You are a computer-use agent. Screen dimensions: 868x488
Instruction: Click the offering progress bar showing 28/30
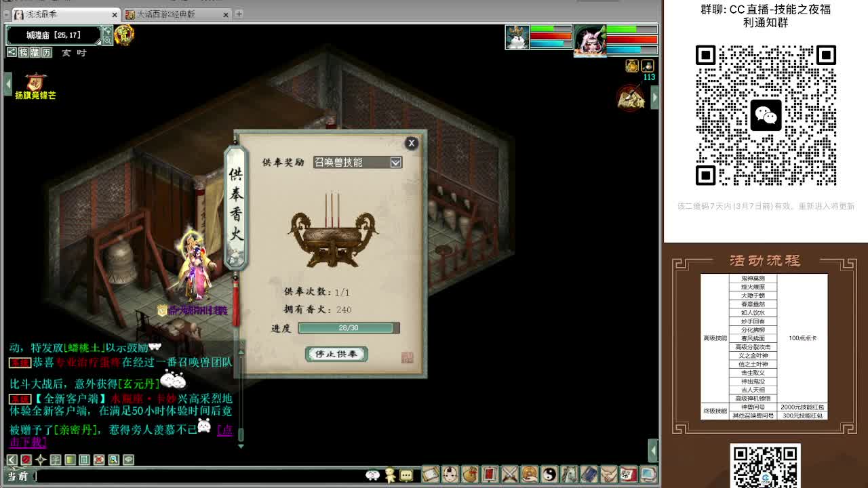(349, 328)
